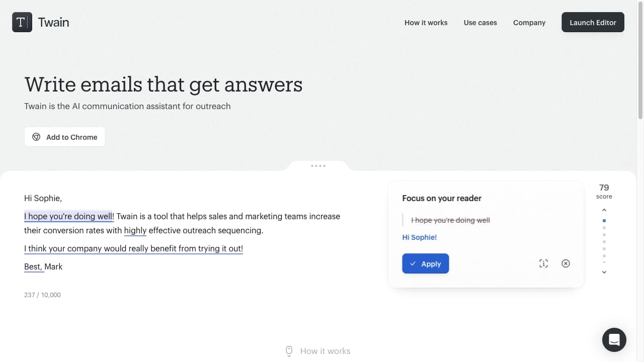Select the active blue suggestion dot

(x=604, y=221)
